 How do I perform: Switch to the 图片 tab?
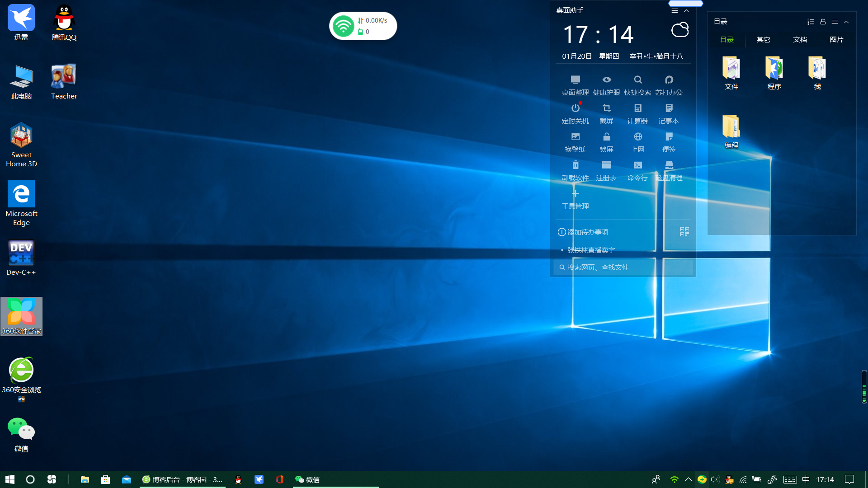tap(836, 40)
